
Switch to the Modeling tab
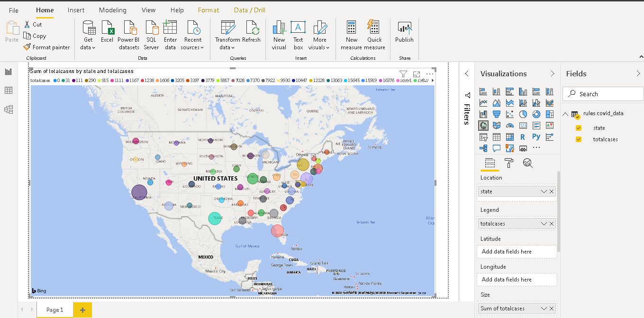[112, 9]
